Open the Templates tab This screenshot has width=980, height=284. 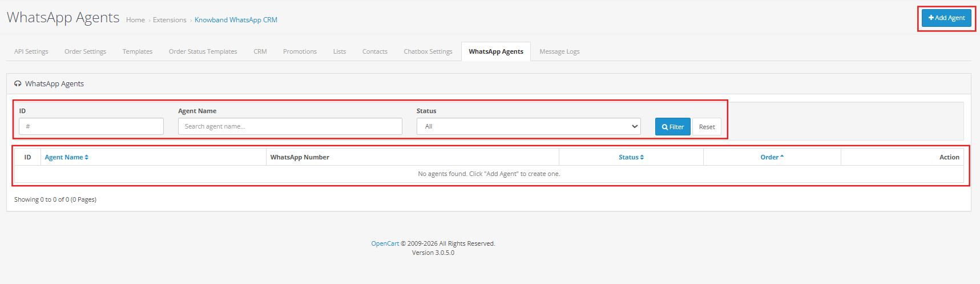(x=138, y=51)
